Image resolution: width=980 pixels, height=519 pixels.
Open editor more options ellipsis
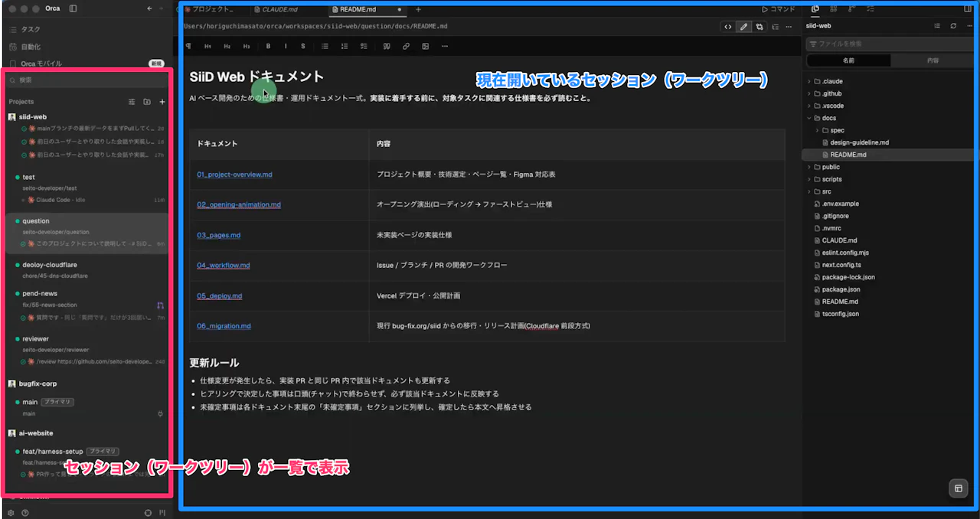point(790,26)
